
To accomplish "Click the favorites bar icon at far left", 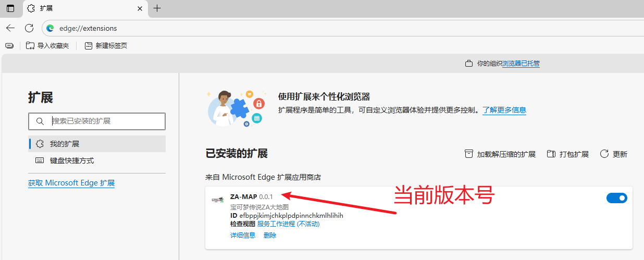I will tap(9, 46).
